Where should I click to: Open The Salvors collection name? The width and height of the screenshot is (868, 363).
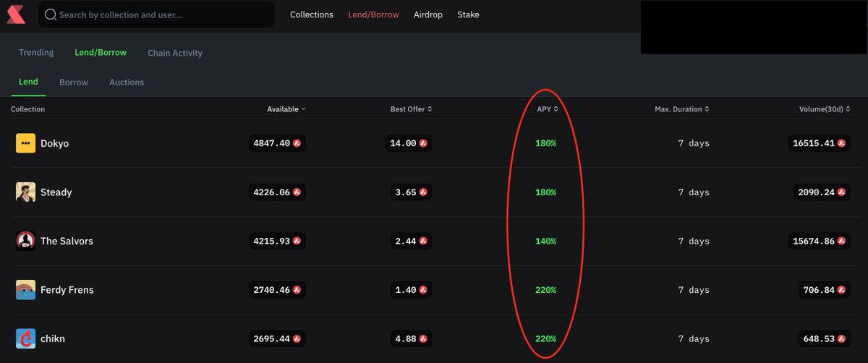(x=67, y=241)
